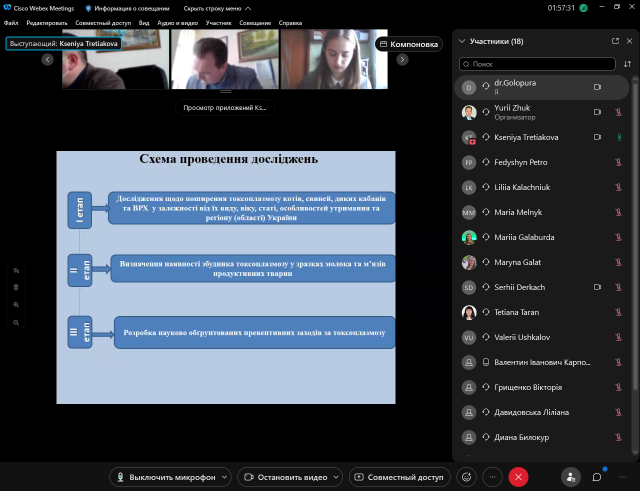This screenshot has width=640, height=491.
Task: Click Yurii Zhuk's avatar
Action: tap(469, 112)
